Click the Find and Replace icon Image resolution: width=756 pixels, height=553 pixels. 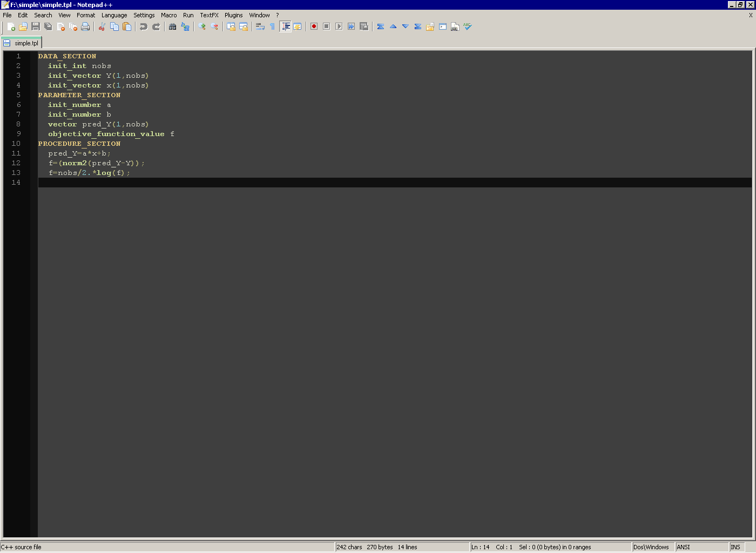pyautogui.click(x=185, y=26)
